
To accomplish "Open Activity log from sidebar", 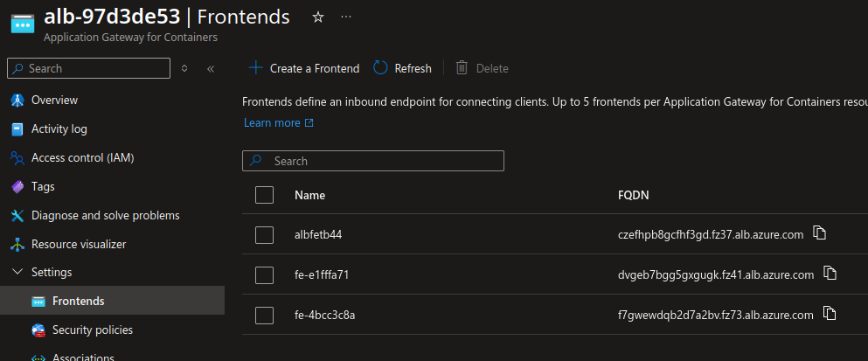I will click(59, 129).
